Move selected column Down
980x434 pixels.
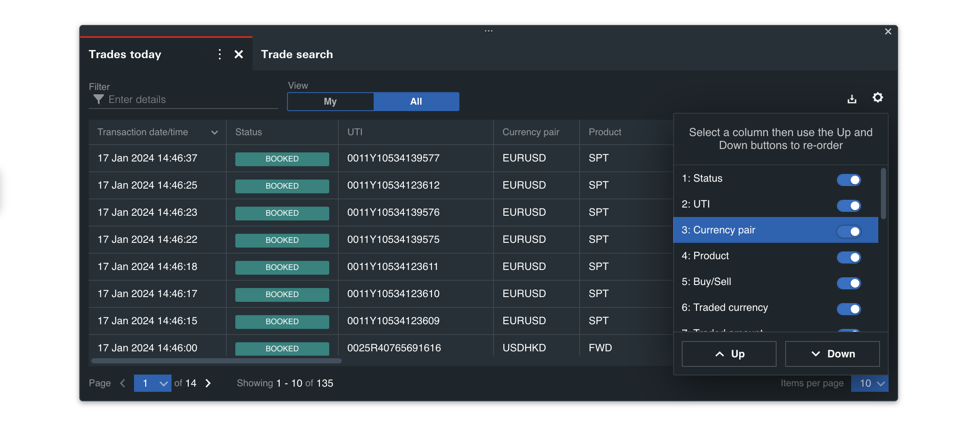pos(832,354)
